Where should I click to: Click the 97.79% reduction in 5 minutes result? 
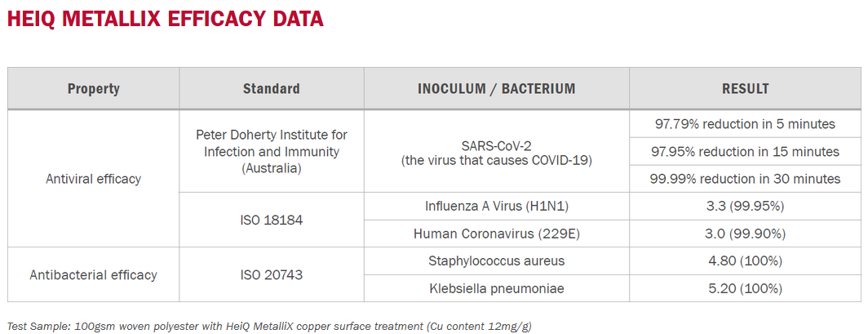point(745,123)
